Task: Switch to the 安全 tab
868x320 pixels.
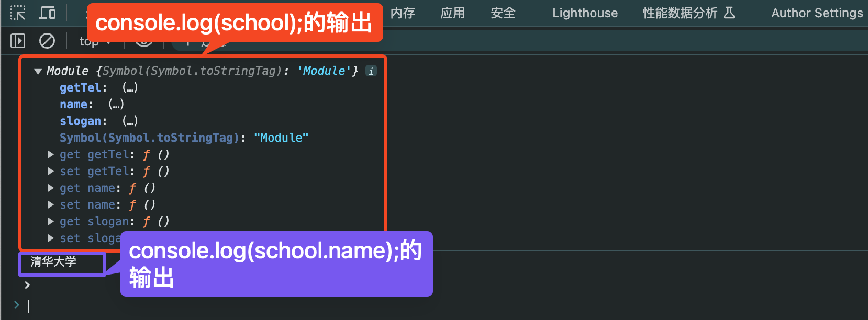Action: 503,13
